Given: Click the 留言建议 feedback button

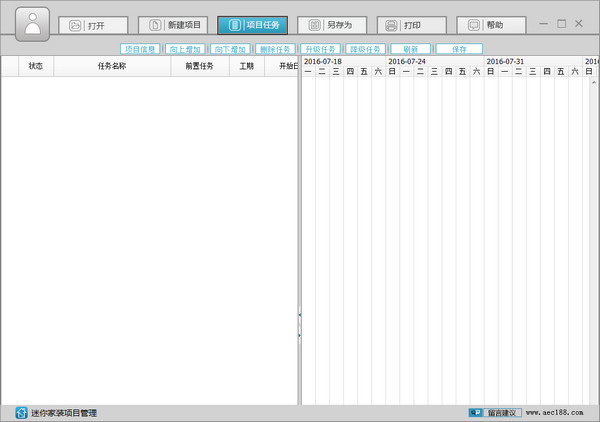Looking at the screenshot, I should 495,413.
